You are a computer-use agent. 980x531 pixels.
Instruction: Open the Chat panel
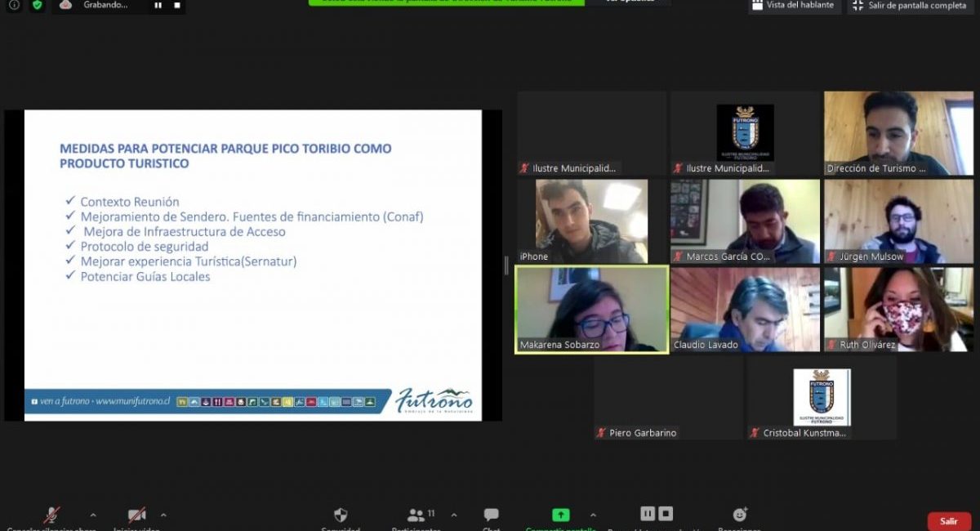[x=491, y=515]
